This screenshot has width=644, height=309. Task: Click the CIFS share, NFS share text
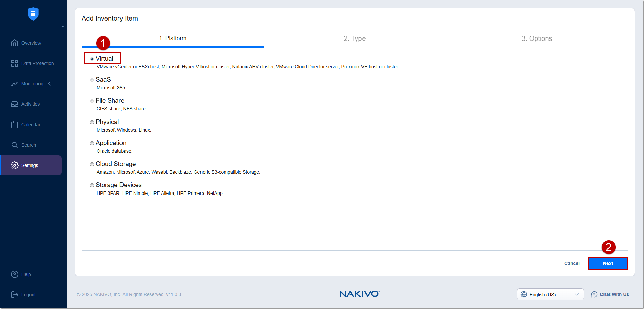click(x=122, y=109)
